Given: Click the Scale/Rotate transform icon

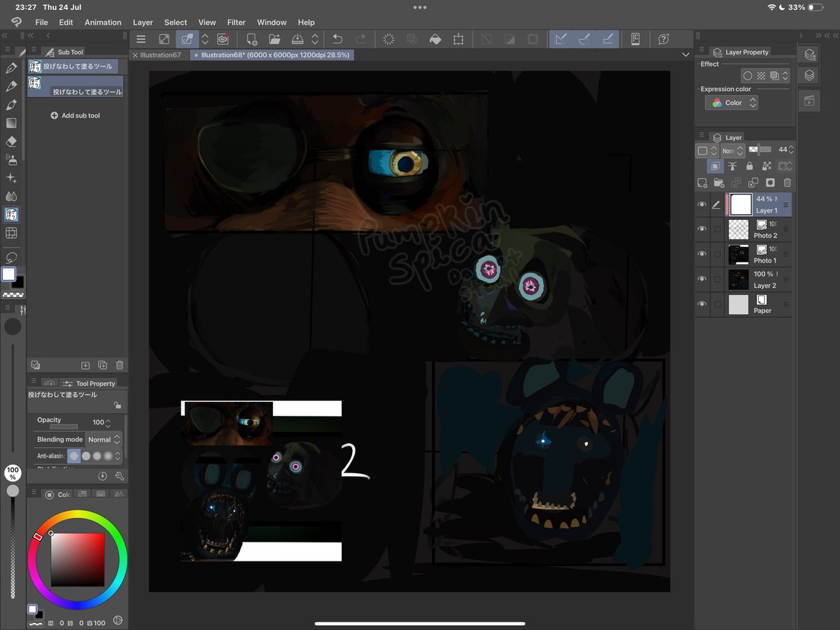Looking at the screenshot, I should [x=458, y=39].
